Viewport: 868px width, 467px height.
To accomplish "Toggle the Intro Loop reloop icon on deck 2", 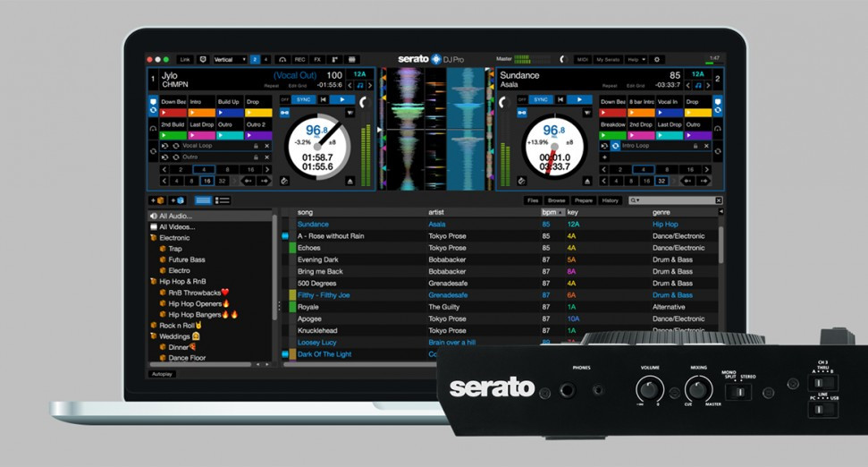I will coord(615,146).
